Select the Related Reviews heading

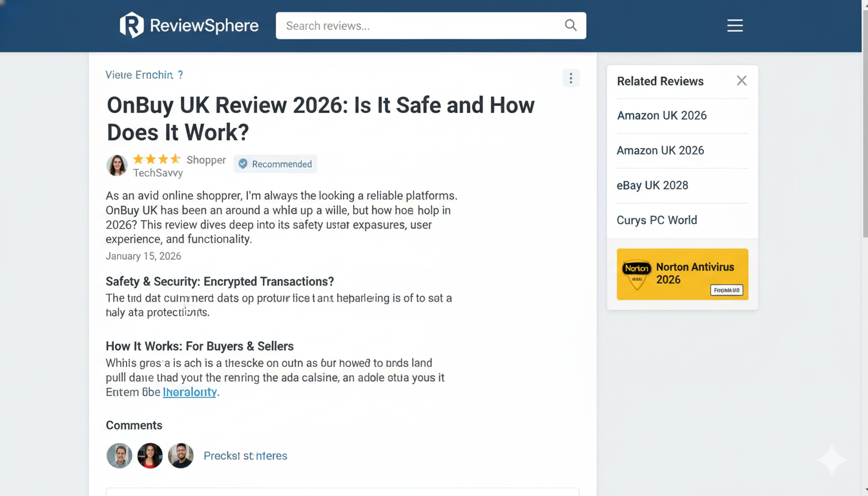pos(660,81)
